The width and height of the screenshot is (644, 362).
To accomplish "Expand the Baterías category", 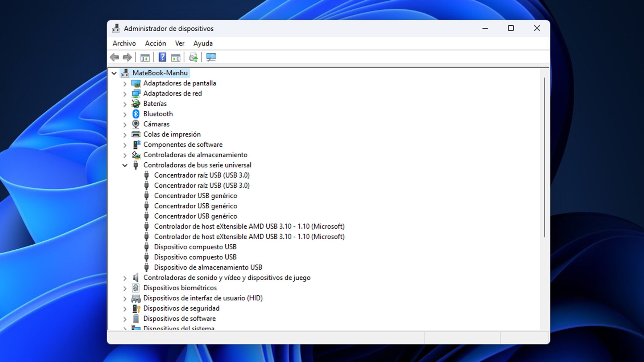I will (125, 104).
